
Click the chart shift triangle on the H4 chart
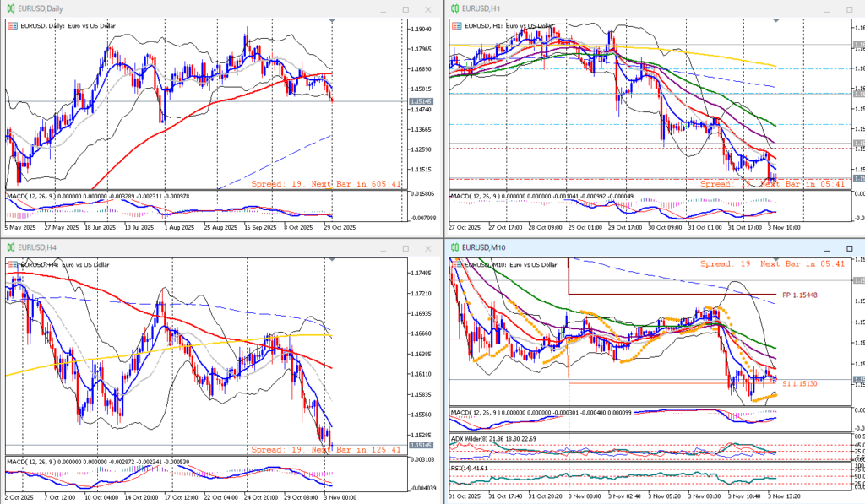point(333,257)
